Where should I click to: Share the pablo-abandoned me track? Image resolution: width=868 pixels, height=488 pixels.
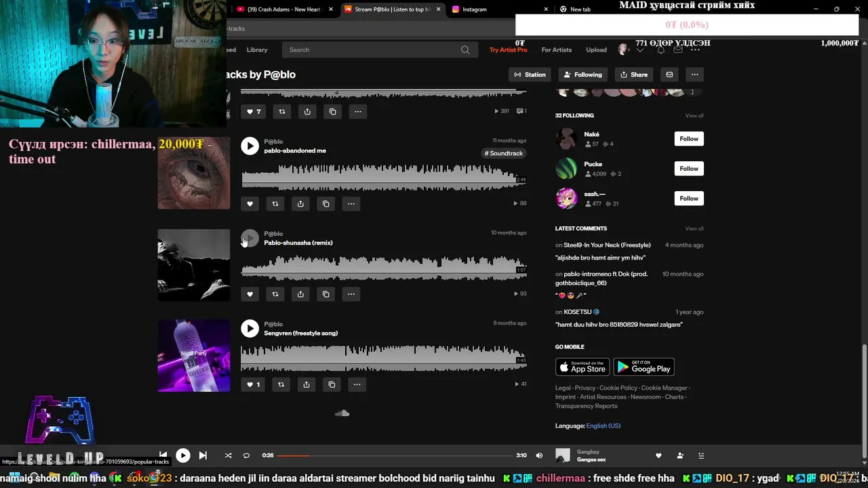[x=300, y=203]
